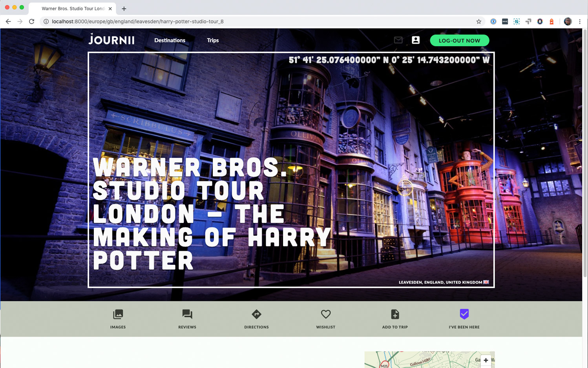Click the WISHLIST label
This screenshot has height=368, width=588.
[x=326, y=327]
